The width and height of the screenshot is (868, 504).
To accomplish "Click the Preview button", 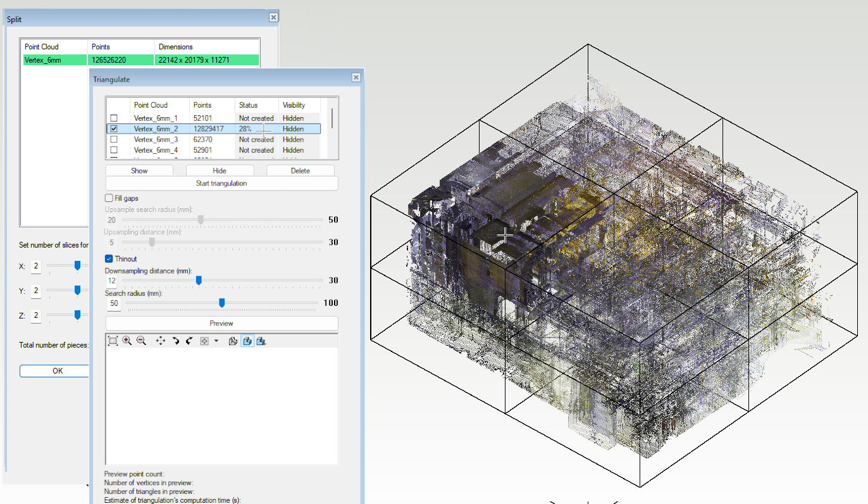I will [x=221, y=324].
